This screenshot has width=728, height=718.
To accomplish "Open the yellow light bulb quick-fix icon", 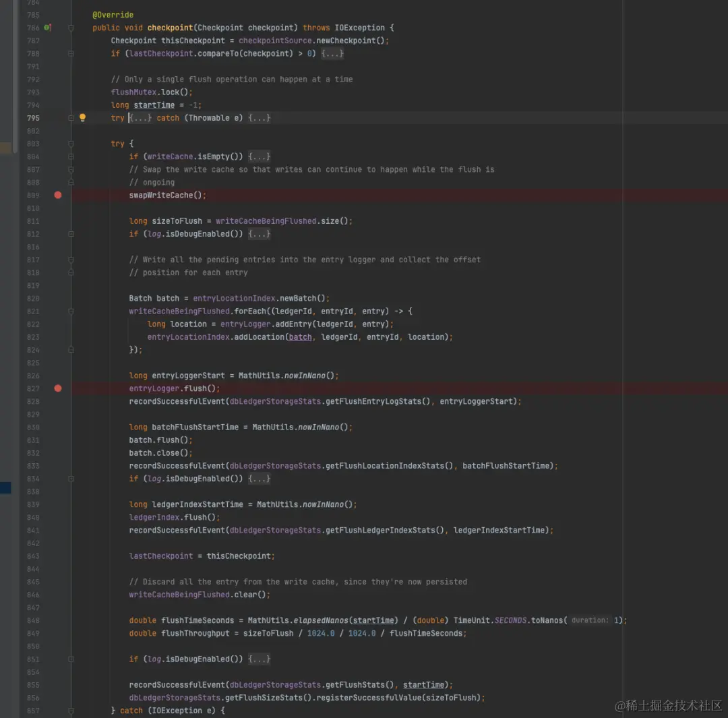I will (x=82, y=118).
